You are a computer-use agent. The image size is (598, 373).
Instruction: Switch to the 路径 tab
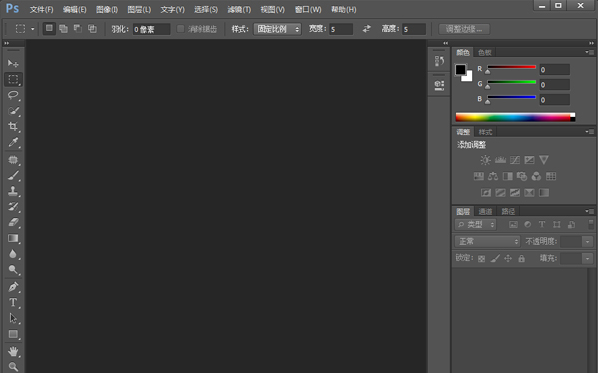(508, 211)
